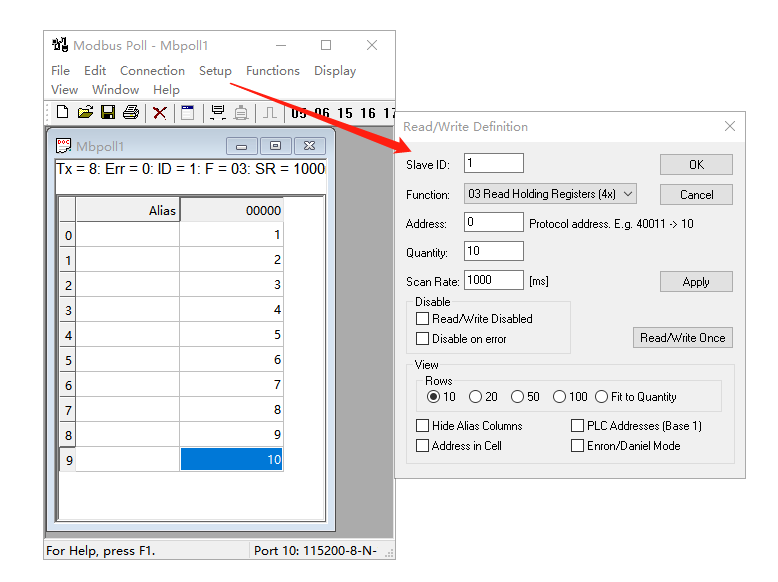Viewport: 778px width, 582px height.
Task: Click the Apply button
Action: 696,282
